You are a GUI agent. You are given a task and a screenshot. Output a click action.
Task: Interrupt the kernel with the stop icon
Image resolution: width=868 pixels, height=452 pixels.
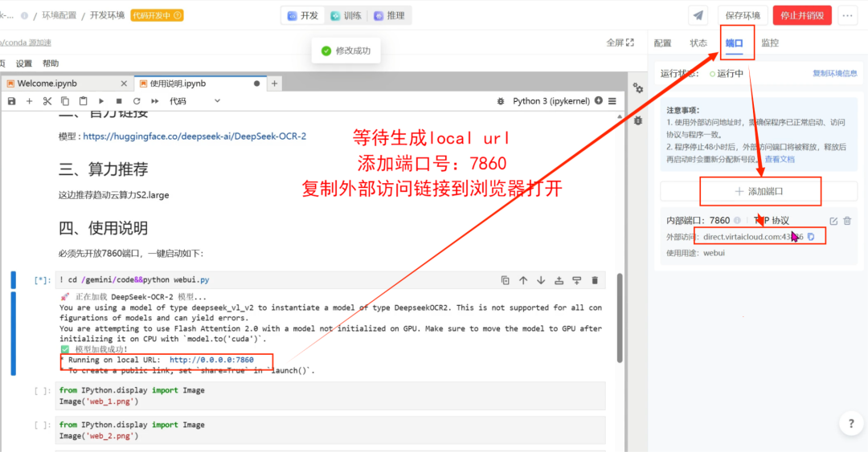tap(118, 101)
